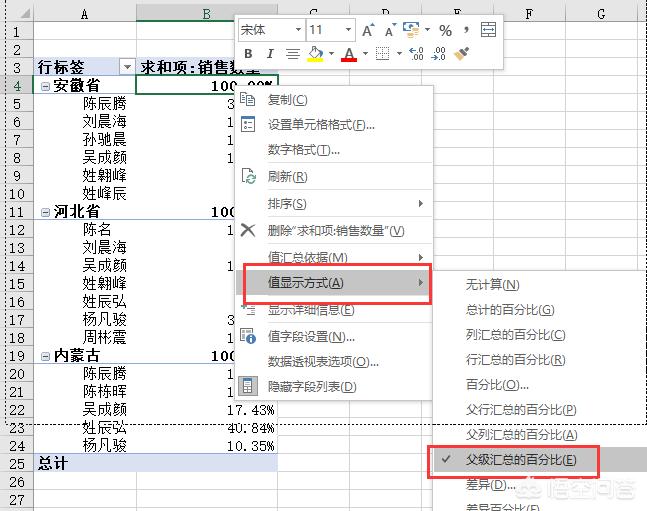Delete field 求和项:销售数量 via menu
This screenshot has width=647, height=511.
(334, 231)
